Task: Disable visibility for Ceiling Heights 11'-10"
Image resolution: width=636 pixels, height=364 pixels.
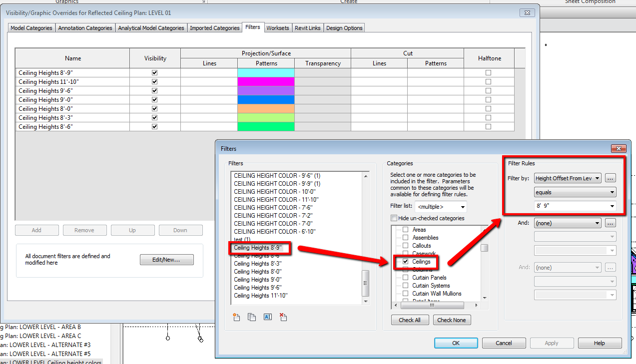Action: point(155,81)
